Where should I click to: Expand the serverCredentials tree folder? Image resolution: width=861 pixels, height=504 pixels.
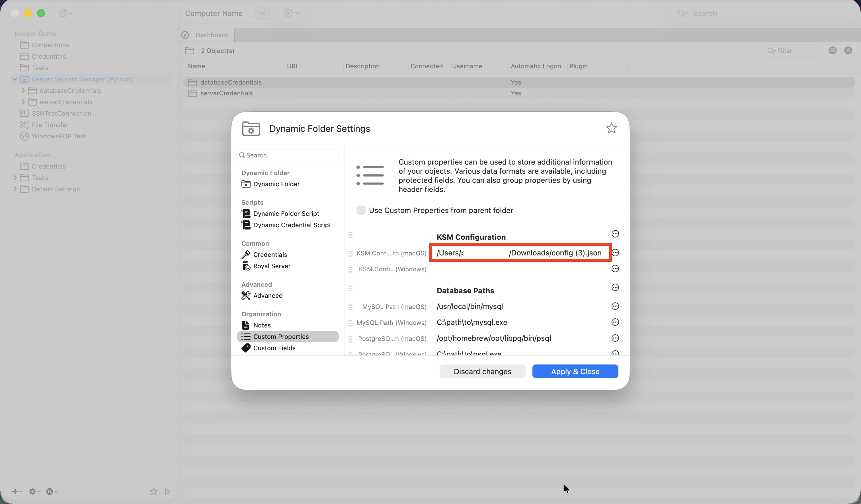pyautogui.click(x=23, y=102)
